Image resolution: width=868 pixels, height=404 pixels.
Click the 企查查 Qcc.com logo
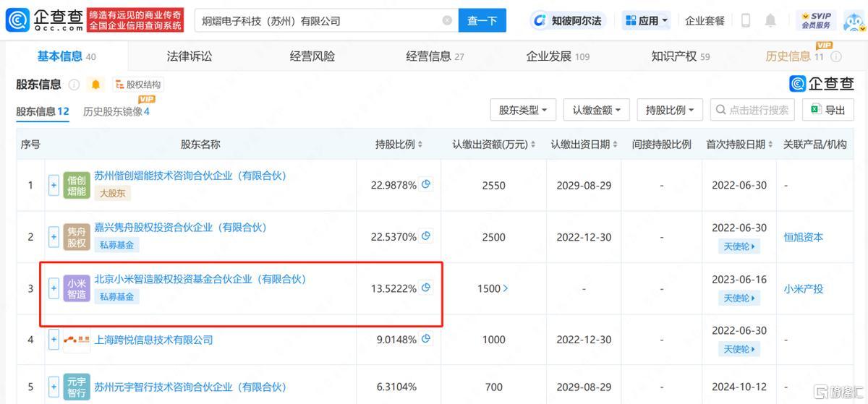43,20
